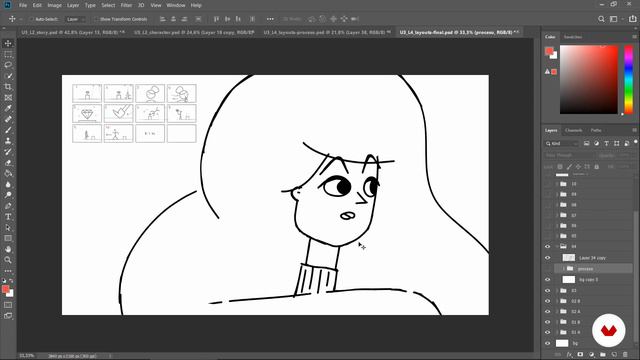
Task: Hide the group 04 layer
Action: pyautogui.click(x=548, y=247)
